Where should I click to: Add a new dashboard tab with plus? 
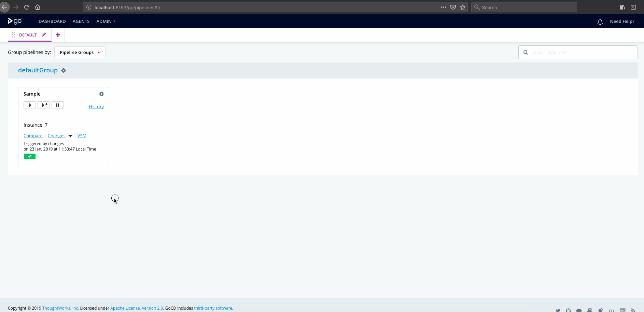click(x=58, y=35)
